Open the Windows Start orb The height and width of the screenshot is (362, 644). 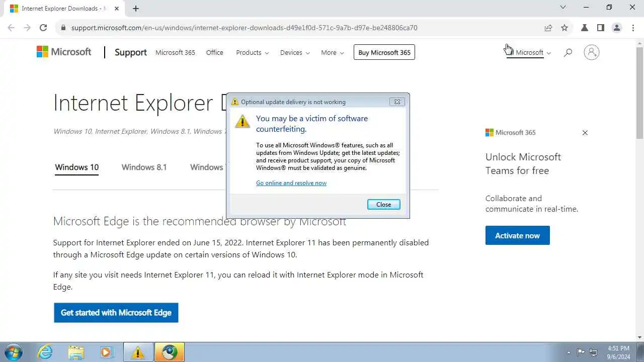coord(14,352)
